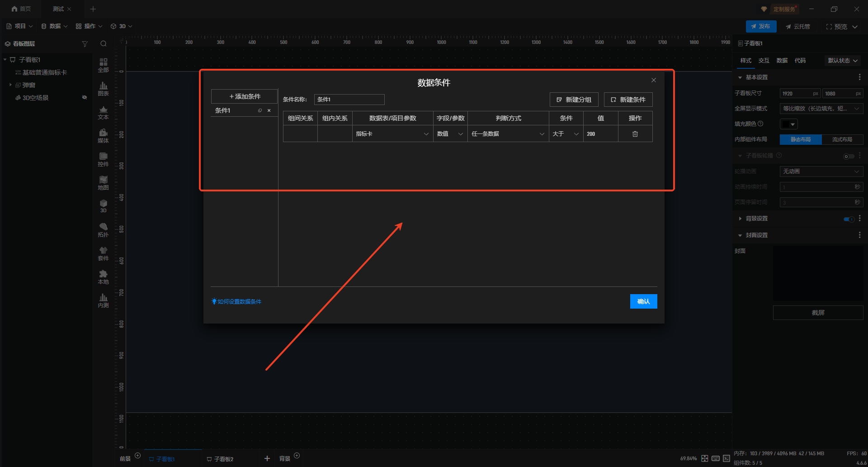Toggle the 背景设置 switch

pos(849,219)
